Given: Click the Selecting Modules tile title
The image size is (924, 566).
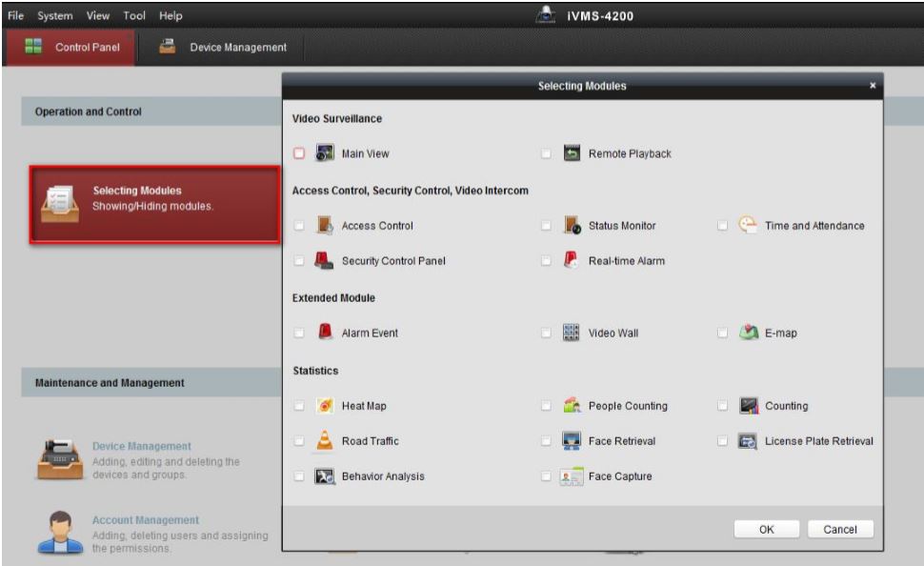Looking at the screenshot, I should tap(137, 191).
